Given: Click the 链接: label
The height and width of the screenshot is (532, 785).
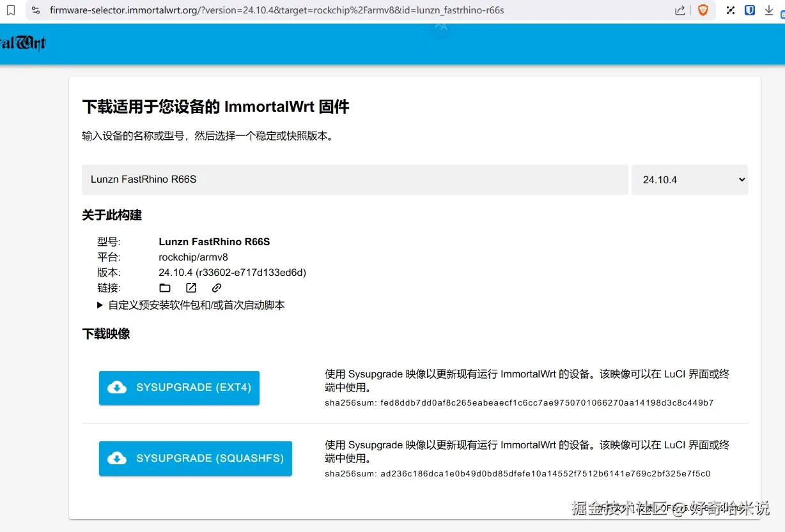Looking at the screenshot, I should click(109, 288).
